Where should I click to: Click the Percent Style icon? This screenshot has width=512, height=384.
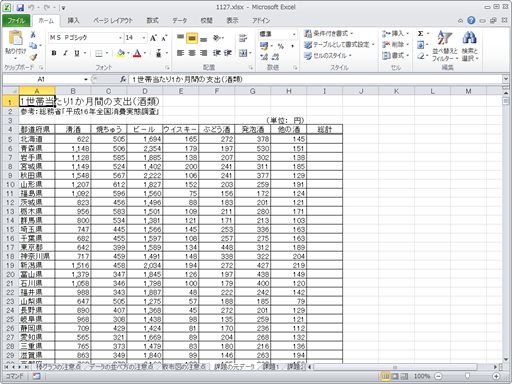(x=280, y=46)
